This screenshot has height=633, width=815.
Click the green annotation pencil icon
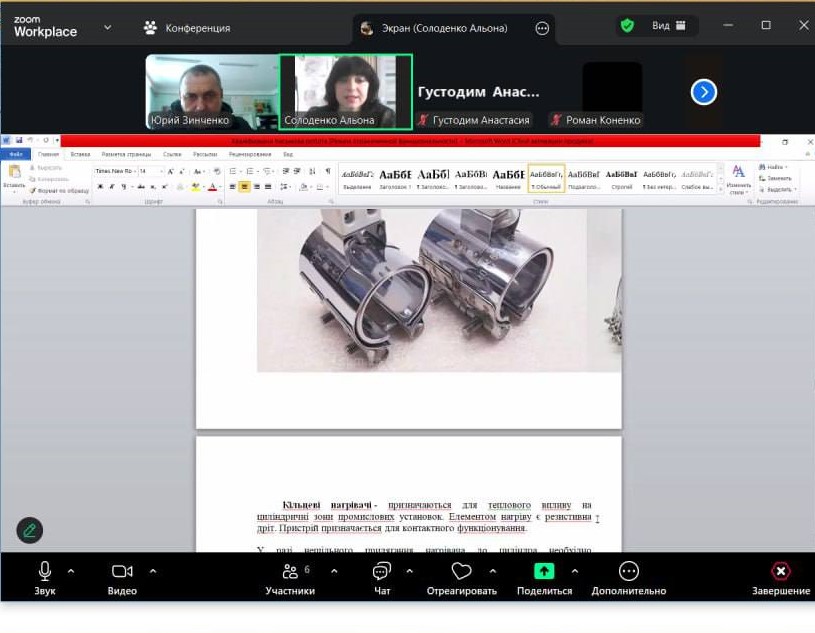click(29, 531)
